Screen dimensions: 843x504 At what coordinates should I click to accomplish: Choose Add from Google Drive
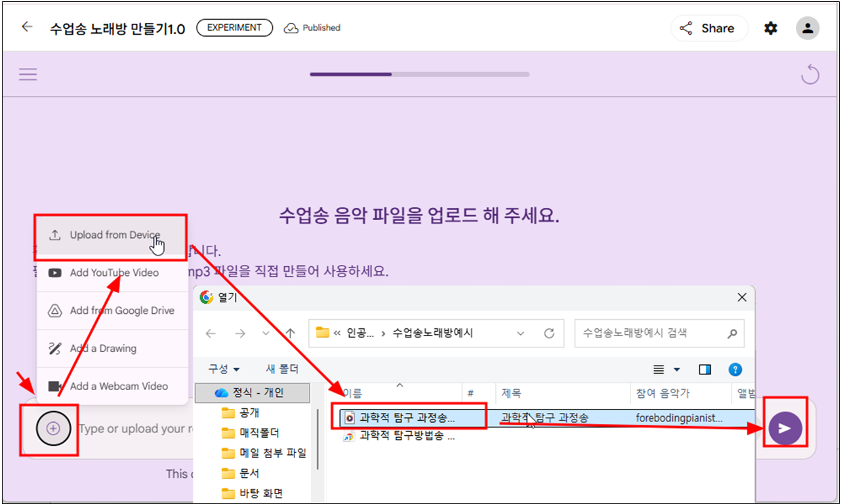(113, 311)
